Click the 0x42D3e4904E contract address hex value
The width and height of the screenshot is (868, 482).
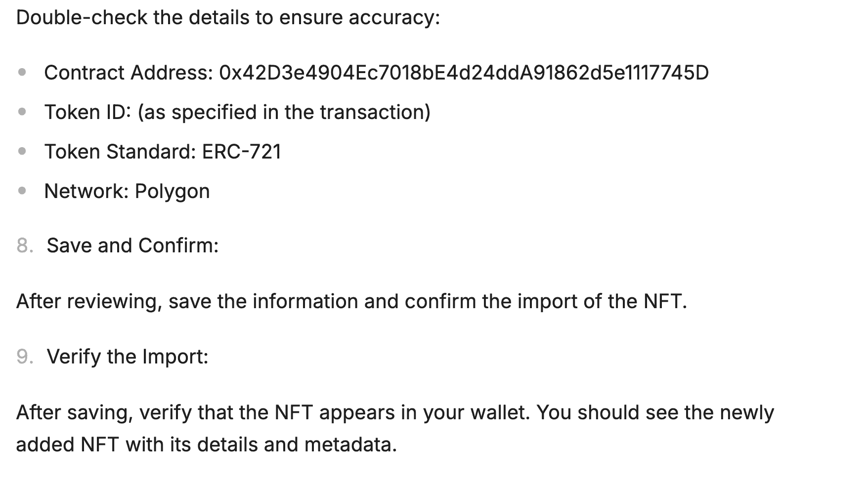464,73
